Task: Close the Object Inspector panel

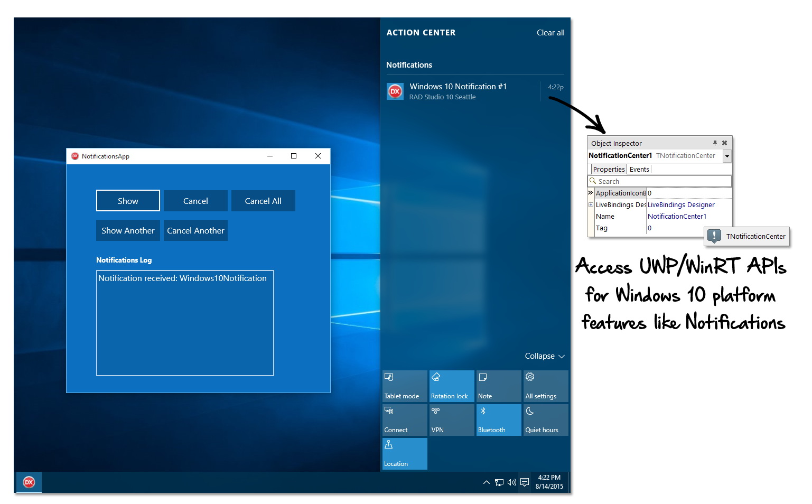Action: pyautogui.click(x=724, y=143)
